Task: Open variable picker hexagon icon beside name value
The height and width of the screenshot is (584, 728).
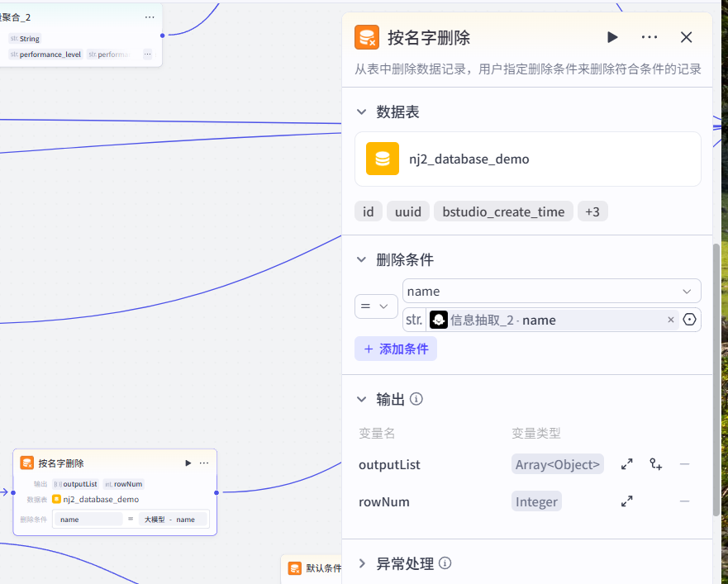Action: click(x=689, y=320)
